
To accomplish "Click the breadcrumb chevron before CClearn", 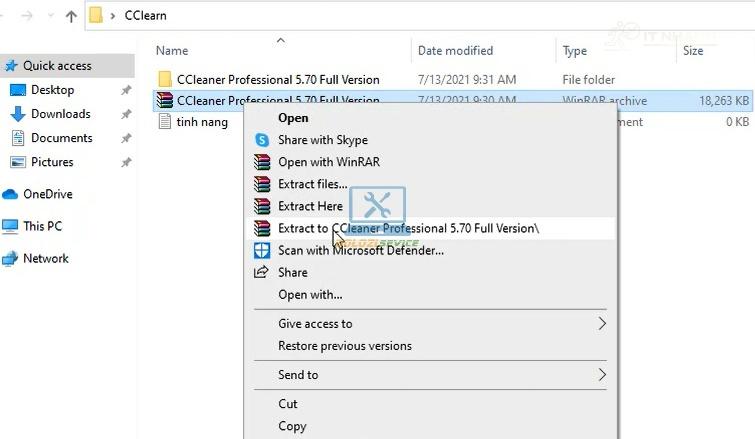I will (x=112, y=16).
